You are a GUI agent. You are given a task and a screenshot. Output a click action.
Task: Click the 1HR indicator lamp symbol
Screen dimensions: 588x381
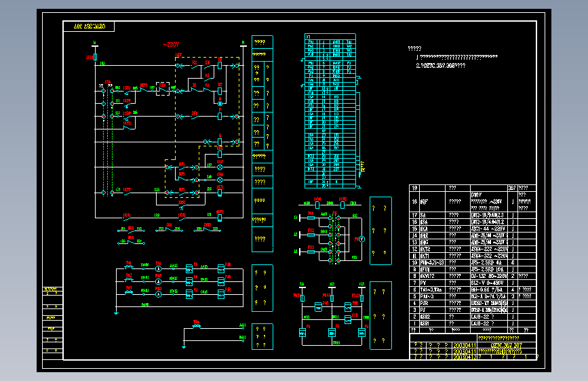220,167
